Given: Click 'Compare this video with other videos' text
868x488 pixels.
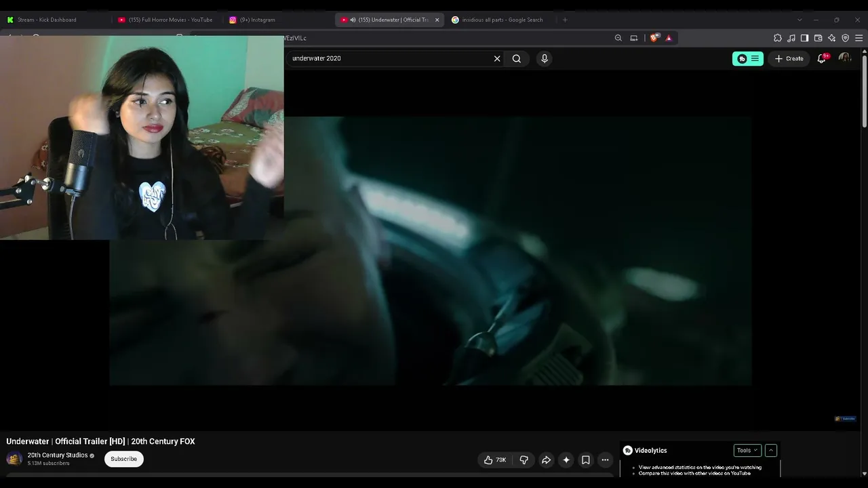Looking at the screenshot, I should [694, 473].
